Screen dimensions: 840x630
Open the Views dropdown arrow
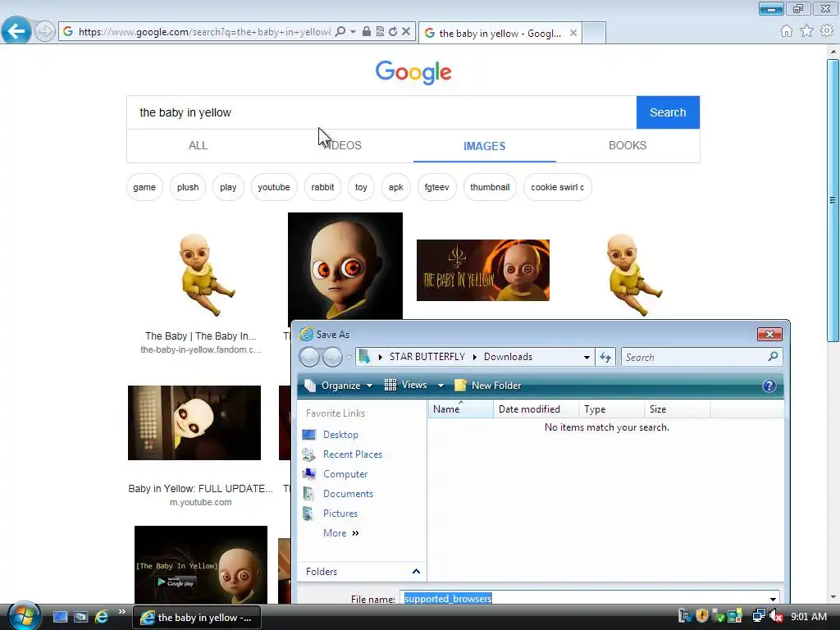441,386
